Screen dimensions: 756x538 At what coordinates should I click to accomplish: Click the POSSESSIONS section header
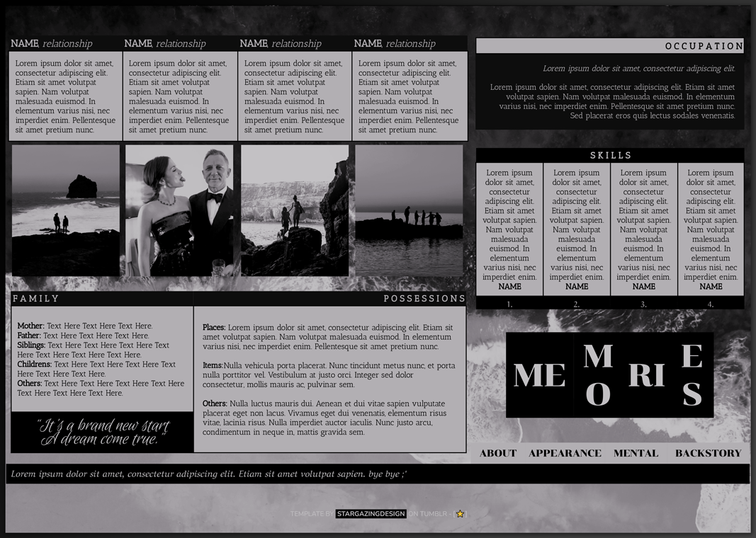pos(329,299)
